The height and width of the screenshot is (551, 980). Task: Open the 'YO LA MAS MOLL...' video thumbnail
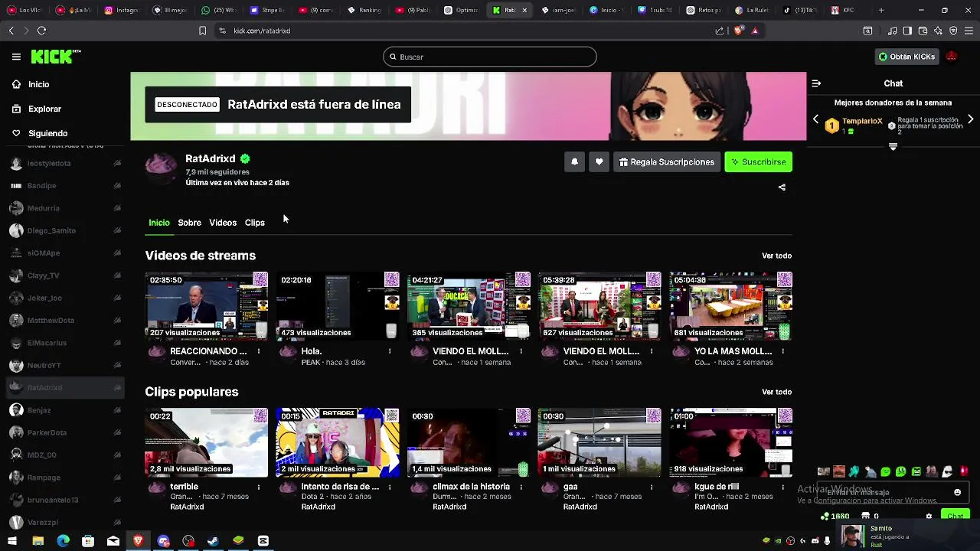point(731,305)
